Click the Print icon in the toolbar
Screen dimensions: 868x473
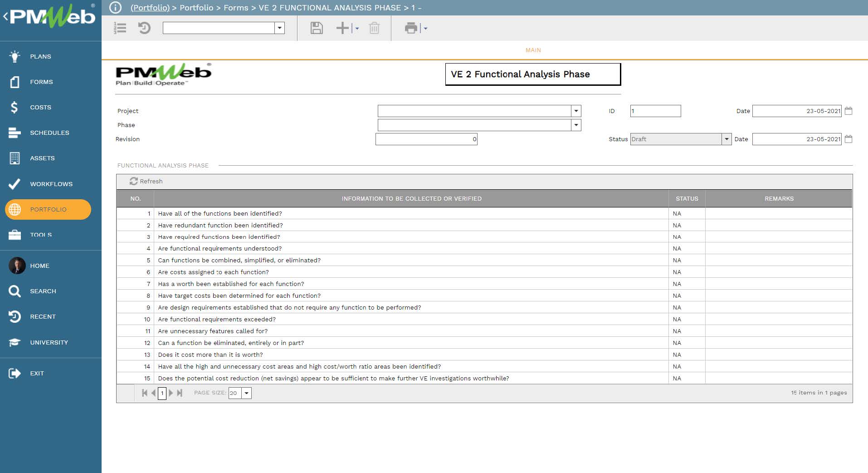(x=410, y=28)
